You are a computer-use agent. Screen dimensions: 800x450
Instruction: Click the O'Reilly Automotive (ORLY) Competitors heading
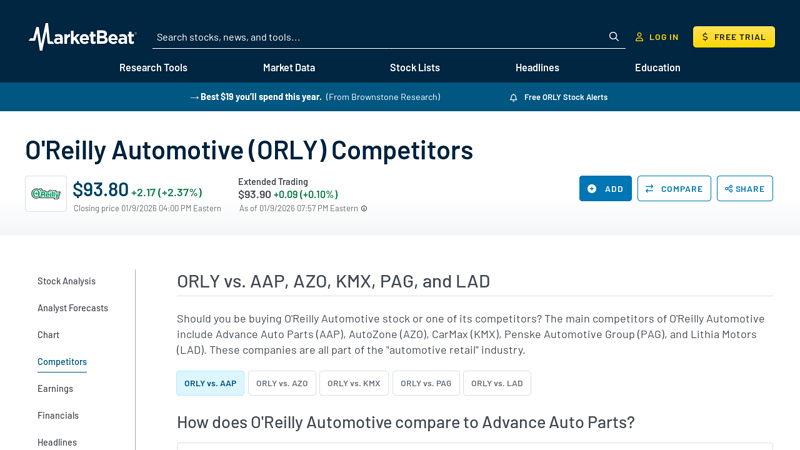[249, 151]
